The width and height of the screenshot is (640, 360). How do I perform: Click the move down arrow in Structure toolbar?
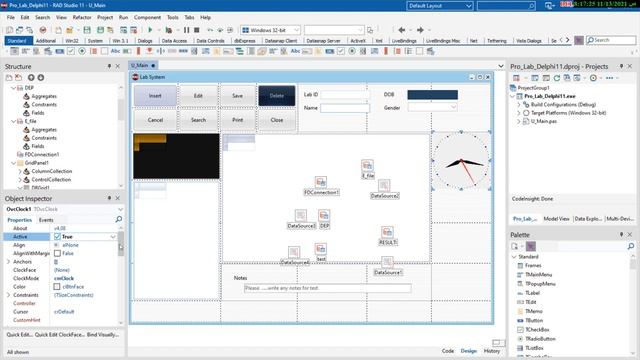41,78
